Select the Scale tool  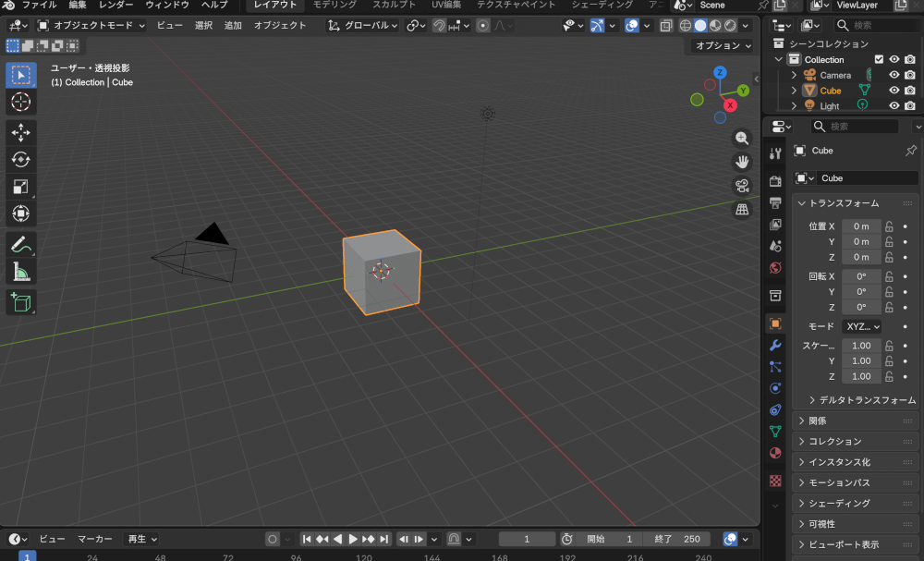pos(20,185)
